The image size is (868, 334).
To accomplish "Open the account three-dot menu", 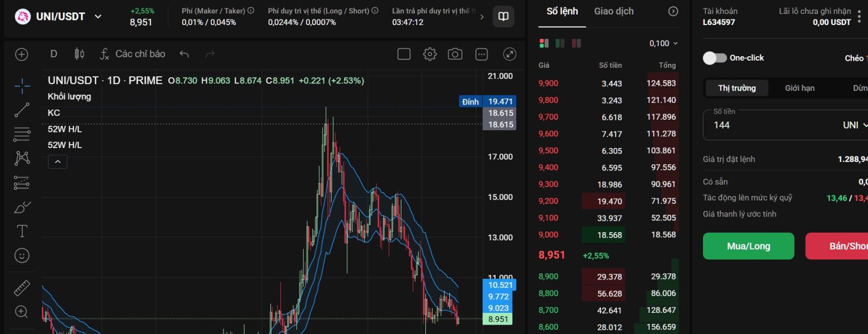I will click(x=859, y=17).
